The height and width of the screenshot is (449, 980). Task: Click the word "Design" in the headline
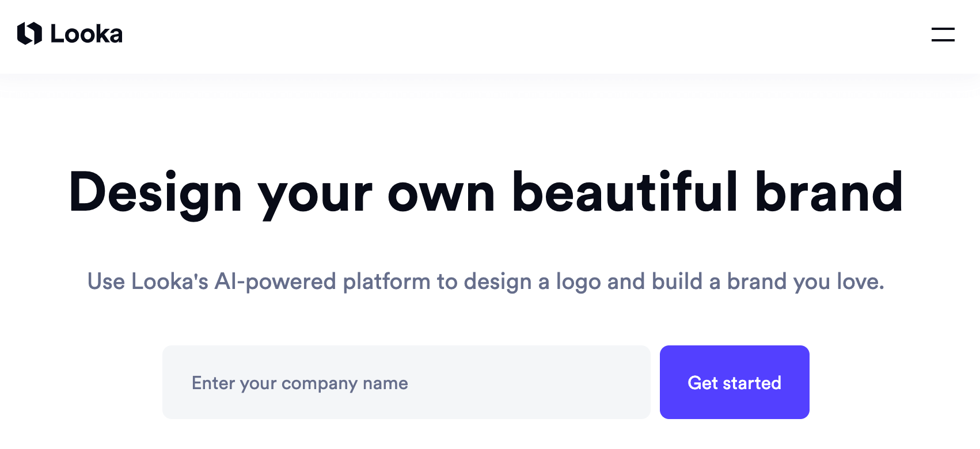[155, 193]
